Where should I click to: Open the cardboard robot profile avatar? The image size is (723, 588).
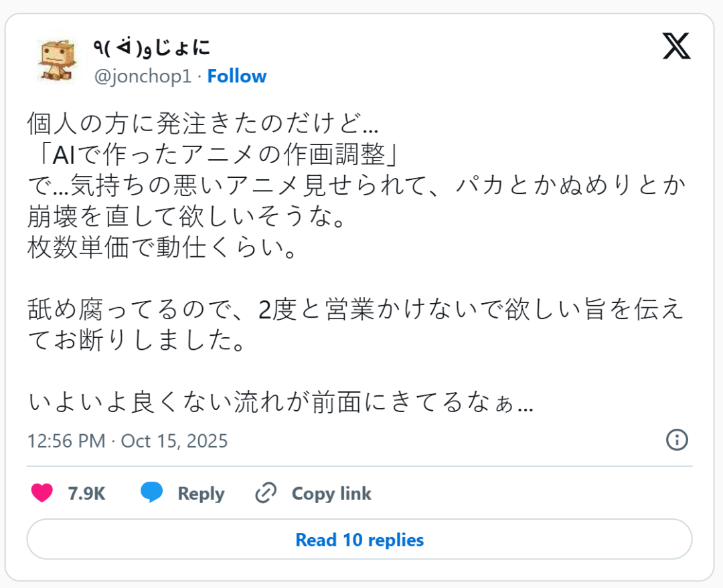[x=57, y=60]
